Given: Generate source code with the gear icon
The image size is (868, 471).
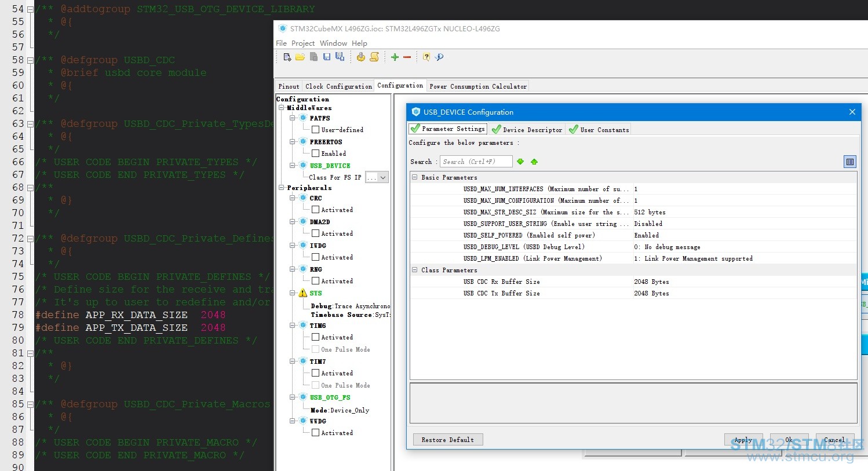Looking at the screenshot, I should [x=361, y=57].
